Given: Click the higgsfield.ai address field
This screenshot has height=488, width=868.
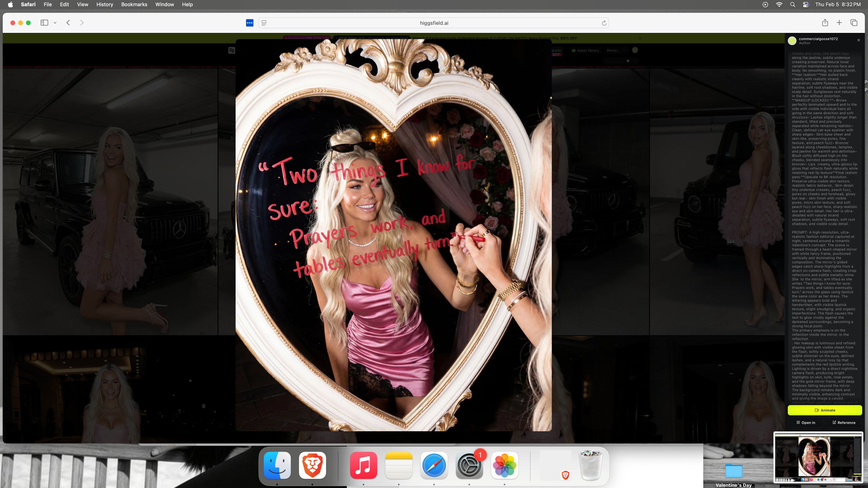Looking at the screenshot, I should pyautogui.click(x=434, y=23).
